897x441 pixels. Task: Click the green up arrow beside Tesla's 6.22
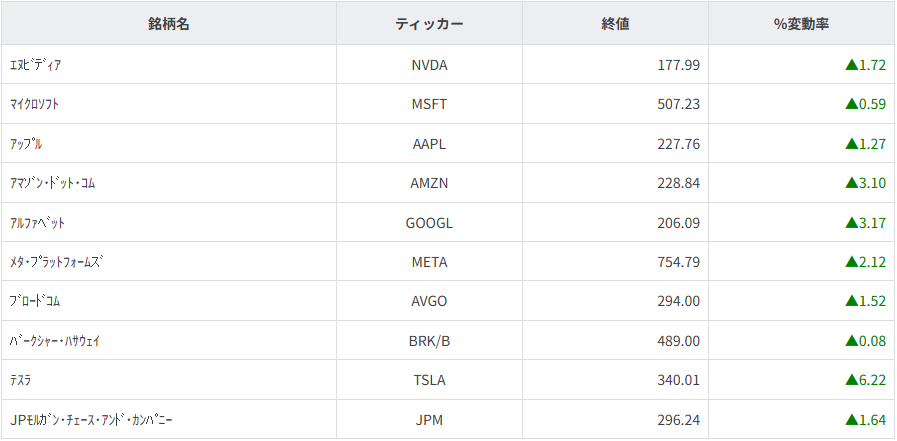point(851,380)
